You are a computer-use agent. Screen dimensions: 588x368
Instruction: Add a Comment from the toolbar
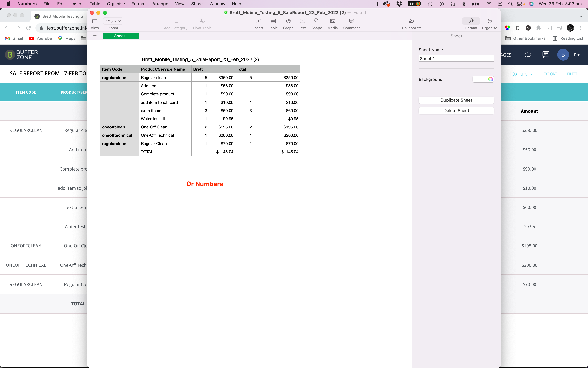click(351, 21)
